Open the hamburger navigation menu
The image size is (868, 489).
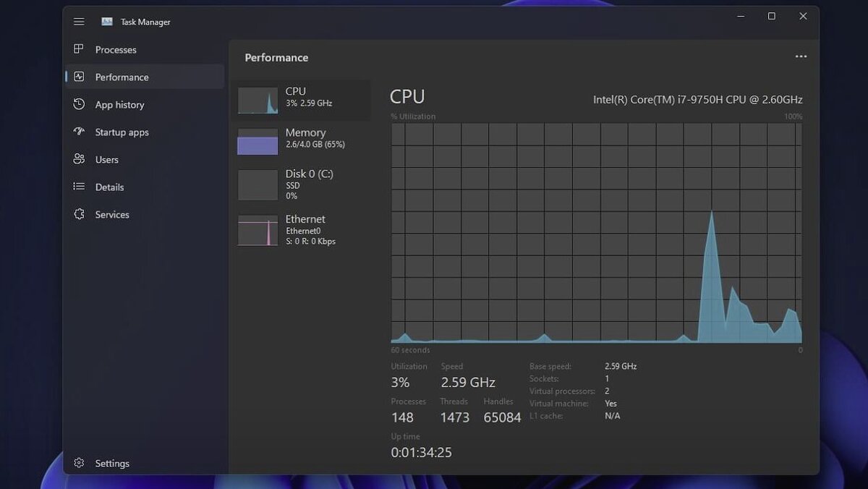[79, 22]
